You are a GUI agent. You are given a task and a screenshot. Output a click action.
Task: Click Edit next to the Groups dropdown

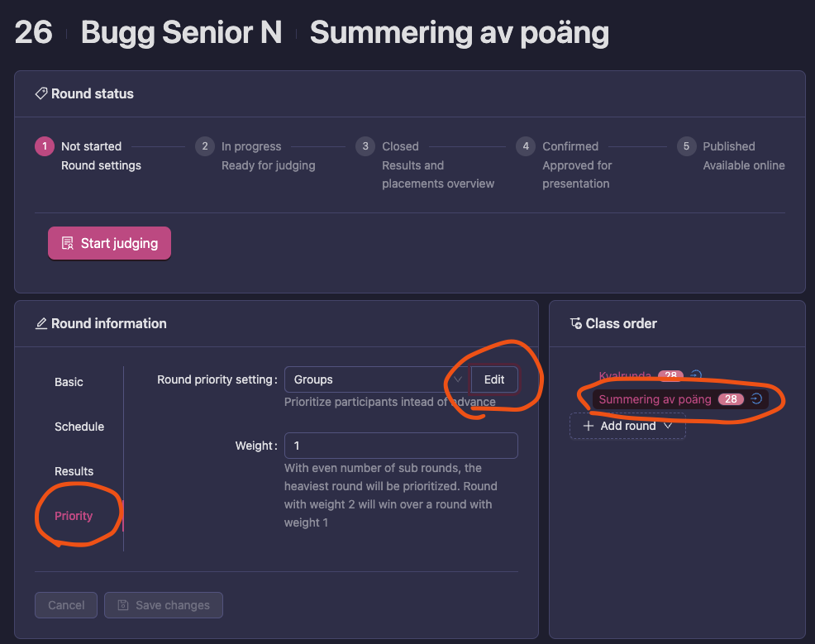494,379
